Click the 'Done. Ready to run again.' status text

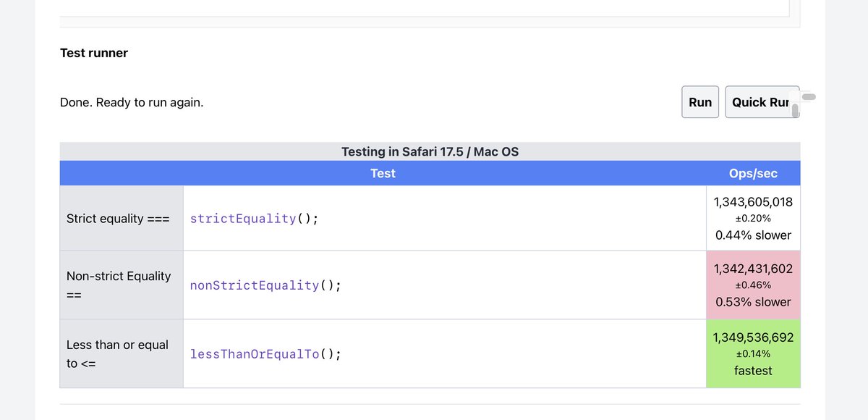point(132,102)
